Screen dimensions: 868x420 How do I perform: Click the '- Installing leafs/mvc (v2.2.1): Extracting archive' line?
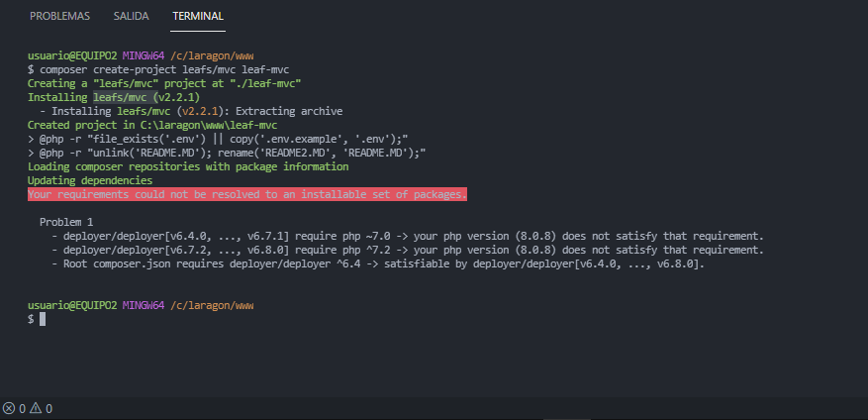click(191, 111)
